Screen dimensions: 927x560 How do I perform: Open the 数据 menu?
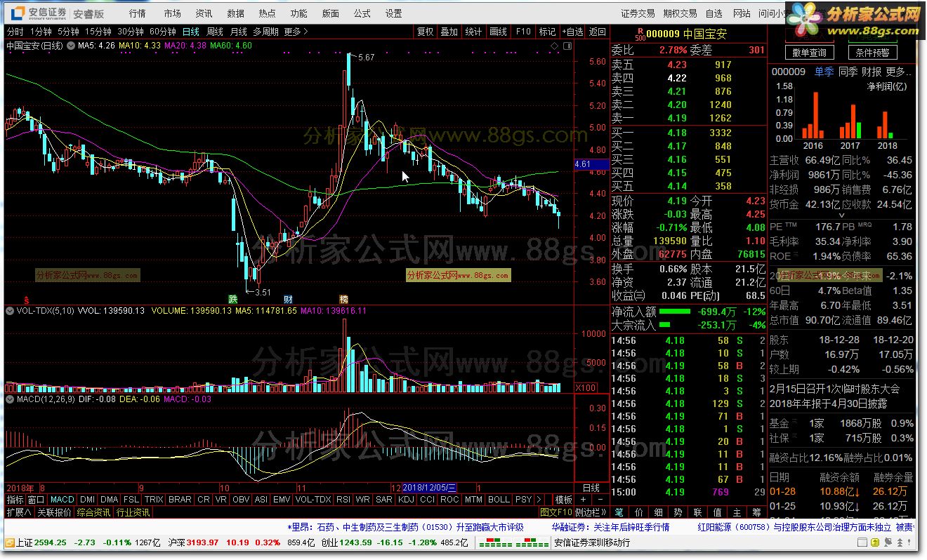(236, 13)
